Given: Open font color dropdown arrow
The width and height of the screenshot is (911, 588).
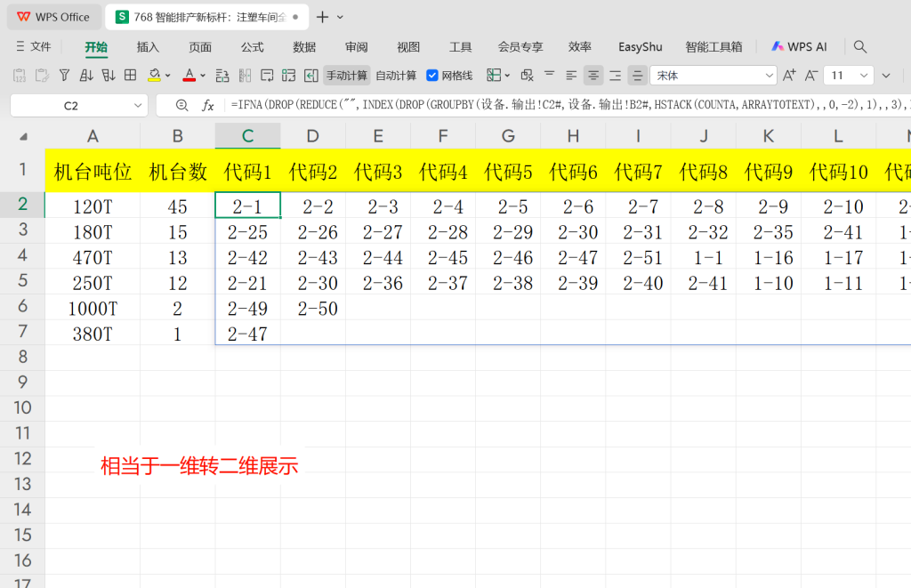Looking at the screenshot, I should [203, 76].
